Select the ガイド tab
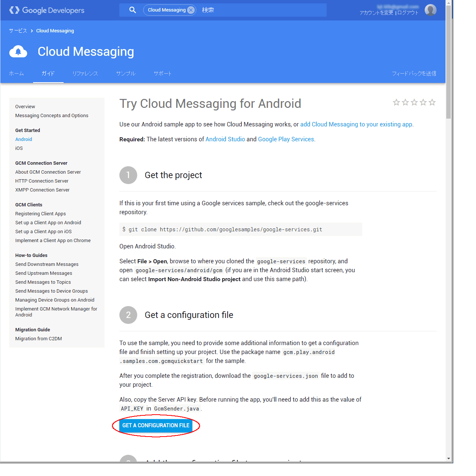The height and width of the screenshot is (476, 476). coord(48,74)
